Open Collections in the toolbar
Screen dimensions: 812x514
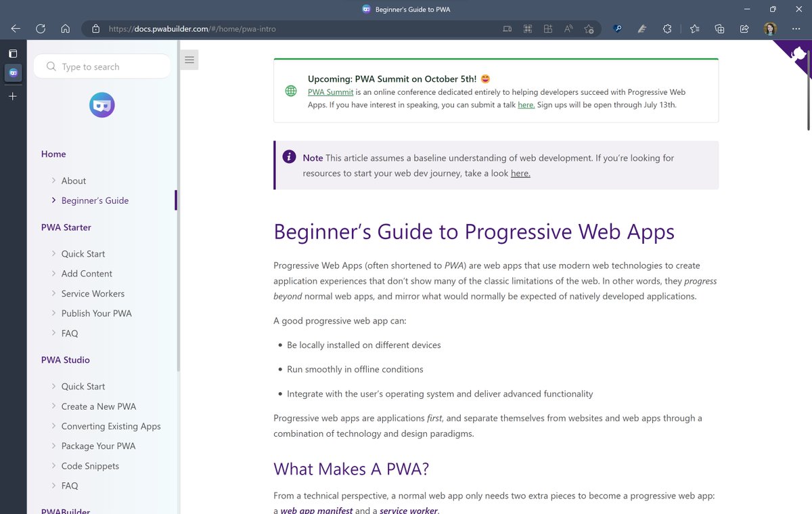719,29
